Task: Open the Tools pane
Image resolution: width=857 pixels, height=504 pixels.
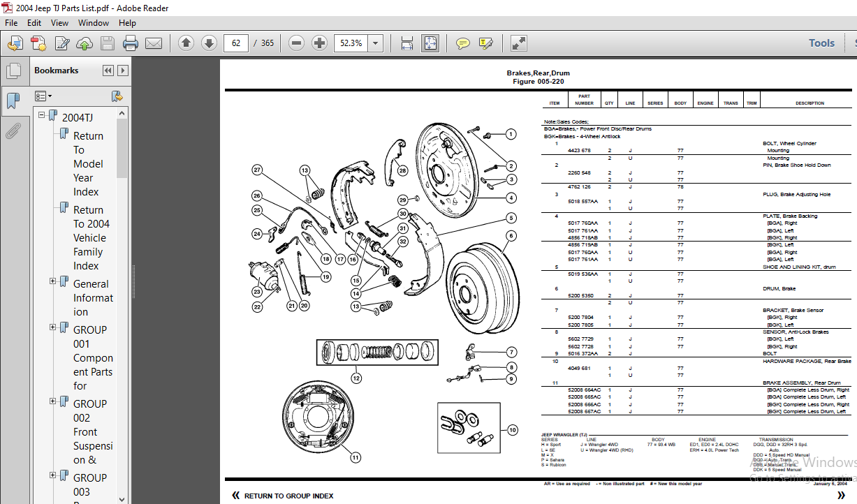Action: [821, 43]
